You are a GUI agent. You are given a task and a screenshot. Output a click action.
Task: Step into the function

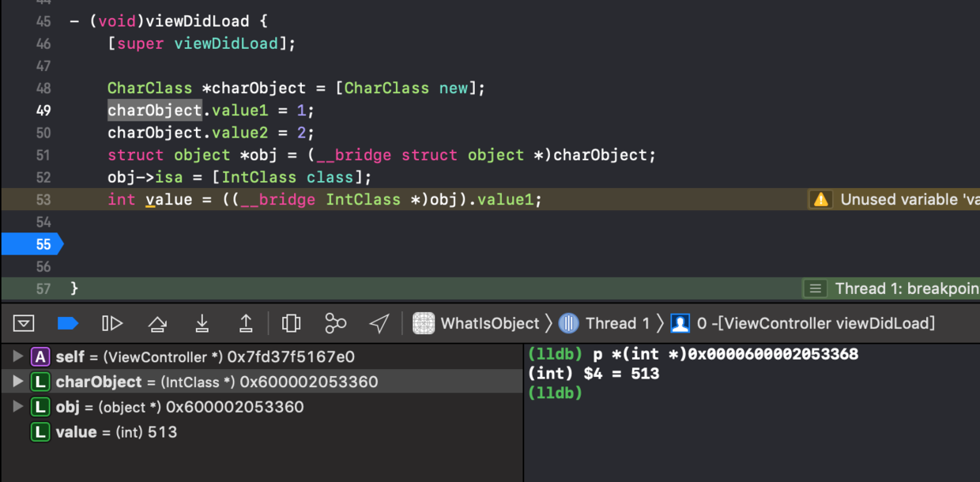pyautogui.click(x=202, y=323)
